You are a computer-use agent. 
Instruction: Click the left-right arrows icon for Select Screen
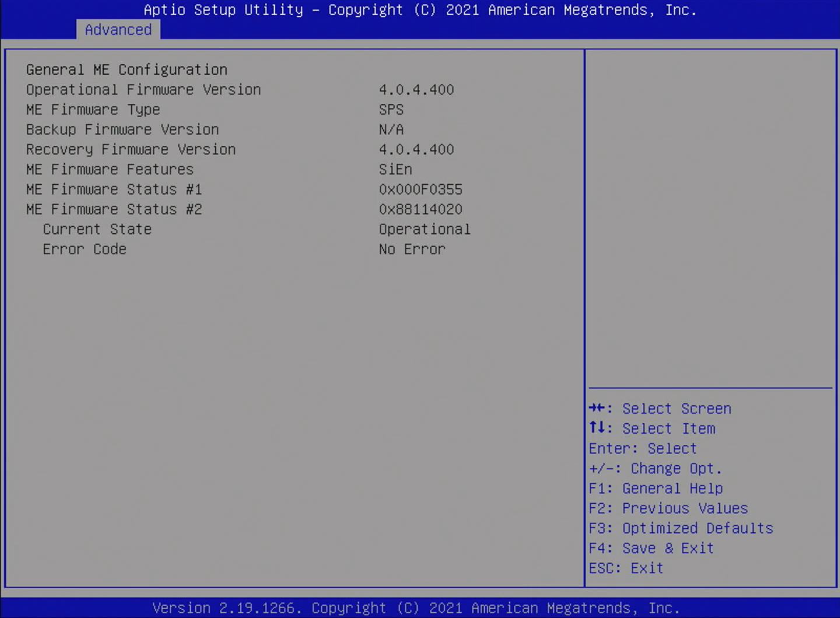(597, 408)
